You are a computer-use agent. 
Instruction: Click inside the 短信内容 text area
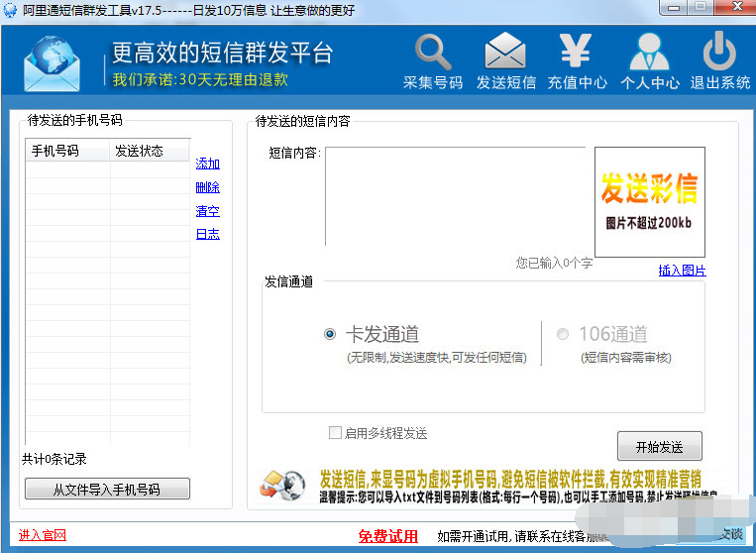coord(456,196)
